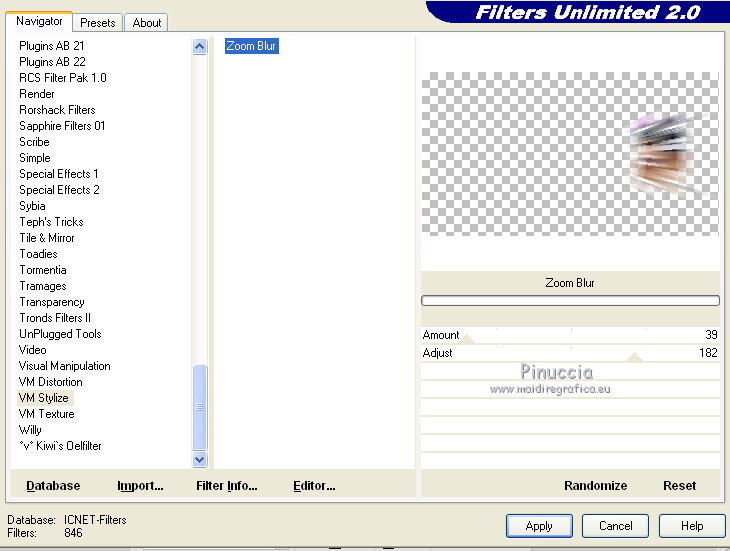730x551 pixels.
Task: Select RCS Filter Pak 1.0
Action: tap(63, 78)
